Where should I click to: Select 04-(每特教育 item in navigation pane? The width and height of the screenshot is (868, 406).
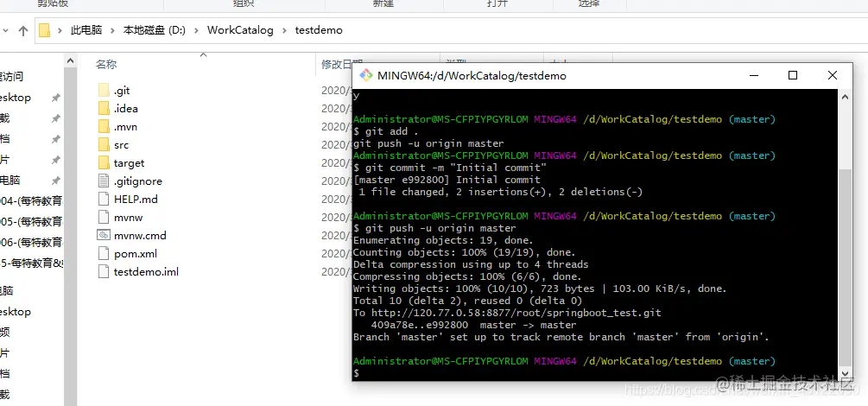(32, 201)
